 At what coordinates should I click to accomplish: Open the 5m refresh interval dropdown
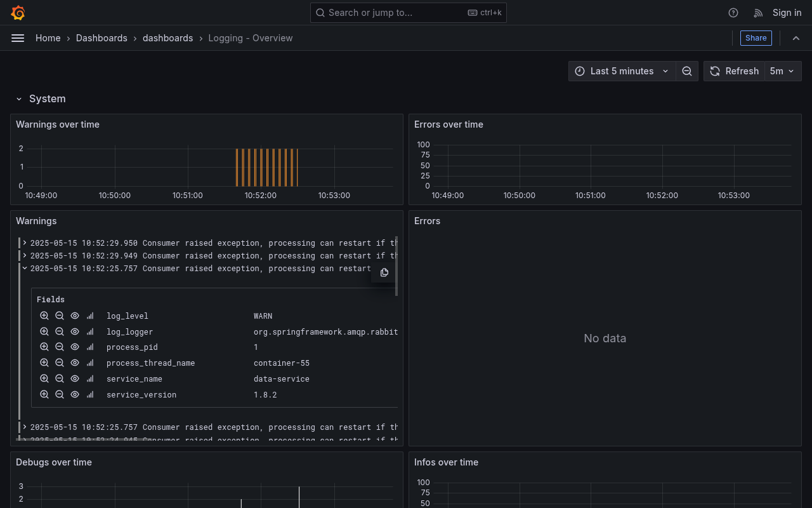point(782,71)
